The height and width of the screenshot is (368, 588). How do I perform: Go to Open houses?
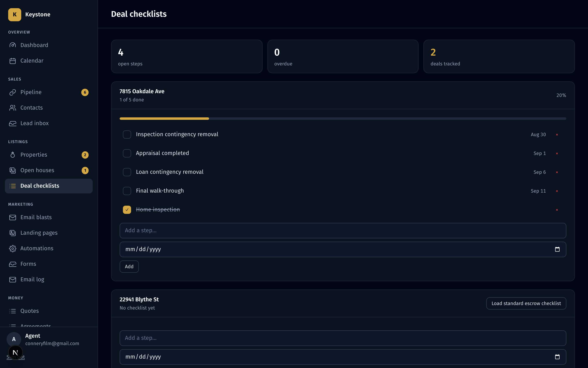tap(49, 170)
